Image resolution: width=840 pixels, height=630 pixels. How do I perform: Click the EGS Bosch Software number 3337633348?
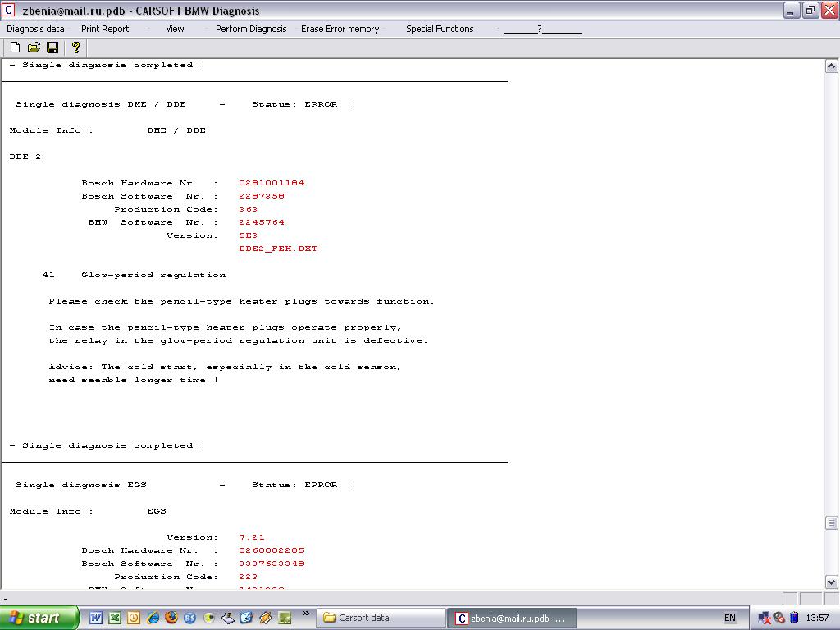tap(272, 564)
